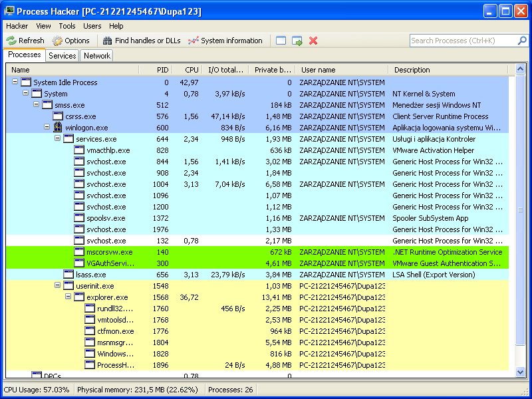Collapse the explorer.exe tree node
The width and height of the screenshot is (532, 399).
coord(68,297)
